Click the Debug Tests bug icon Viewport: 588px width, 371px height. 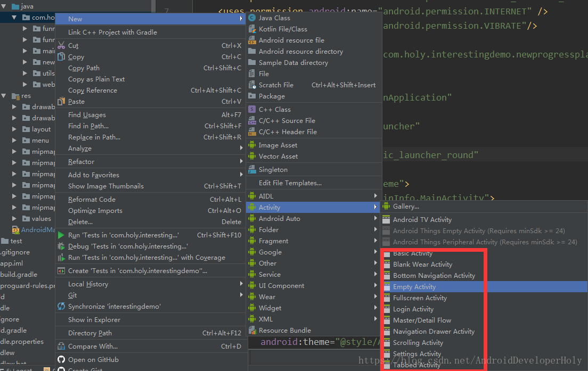click(x=61, y=246)
